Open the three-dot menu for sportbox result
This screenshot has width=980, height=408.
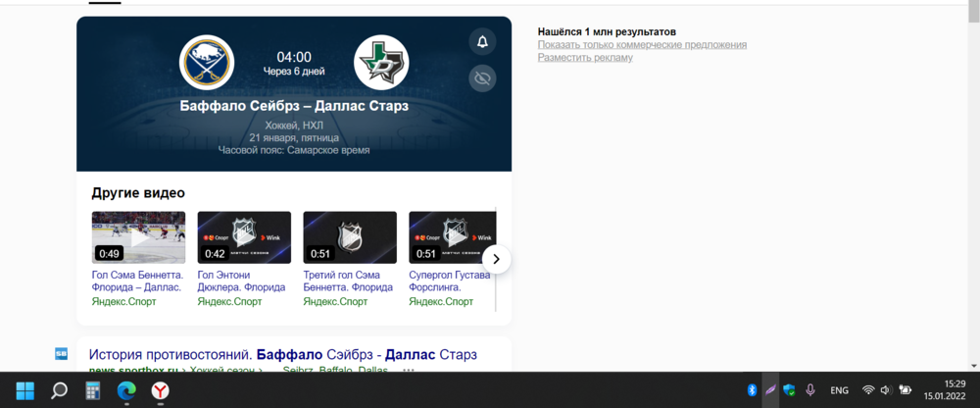409,370
